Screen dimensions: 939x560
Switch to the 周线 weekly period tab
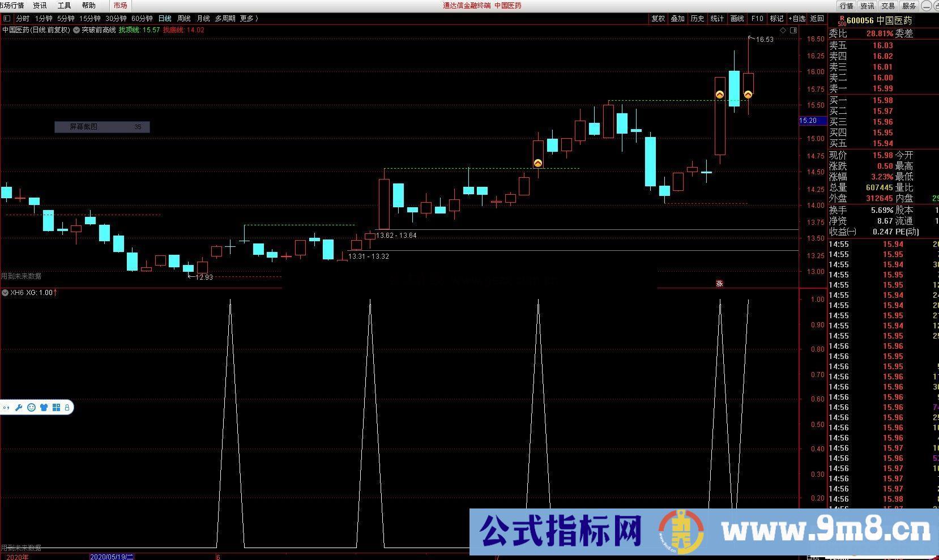coord(183,19)
